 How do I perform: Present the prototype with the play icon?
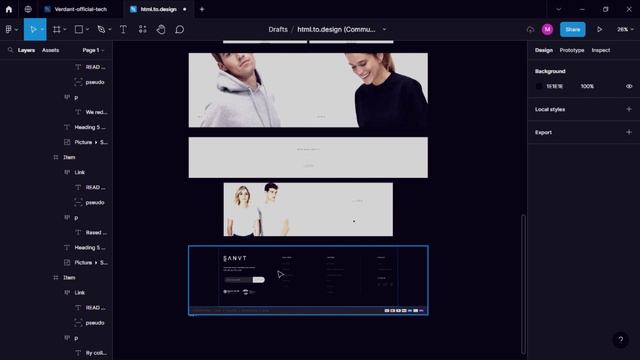coord(599,29)
